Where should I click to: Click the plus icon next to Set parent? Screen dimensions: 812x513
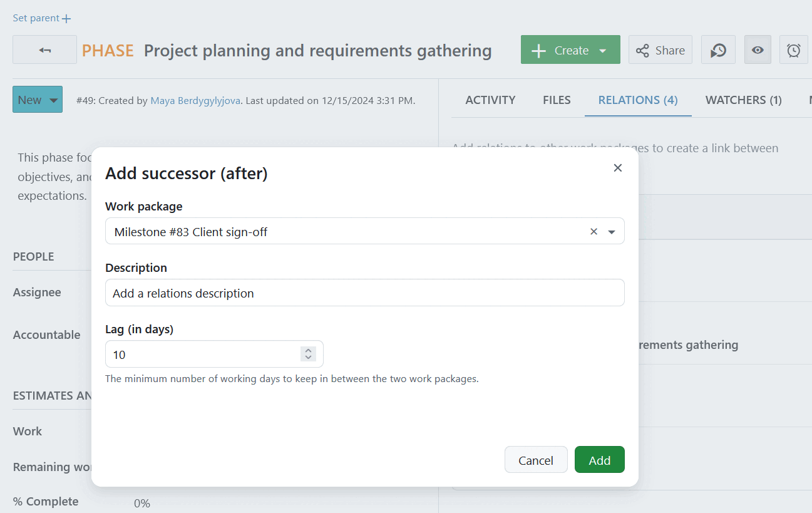point(65,17)
